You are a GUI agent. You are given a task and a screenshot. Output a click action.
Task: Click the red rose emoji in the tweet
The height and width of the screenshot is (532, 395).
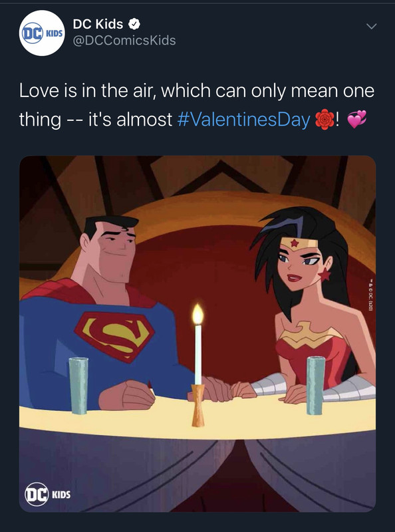(325, 120)
